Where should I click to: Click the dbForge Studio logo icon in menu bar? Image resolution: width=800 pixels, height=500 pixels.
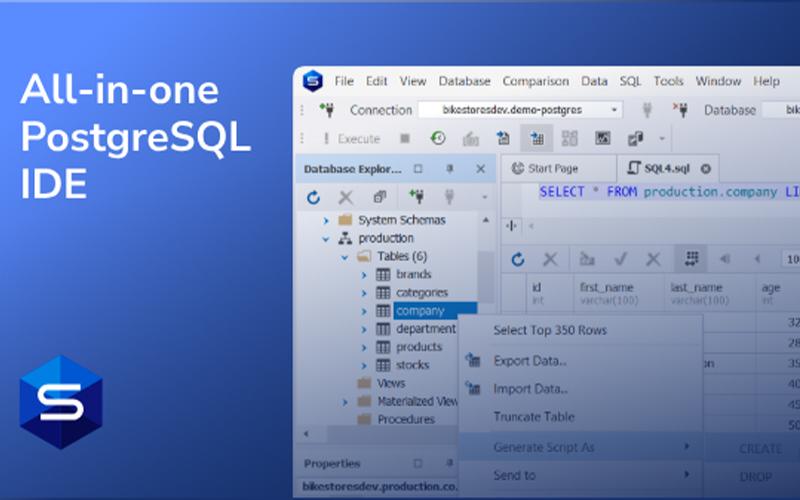click(x=312, y=81)
